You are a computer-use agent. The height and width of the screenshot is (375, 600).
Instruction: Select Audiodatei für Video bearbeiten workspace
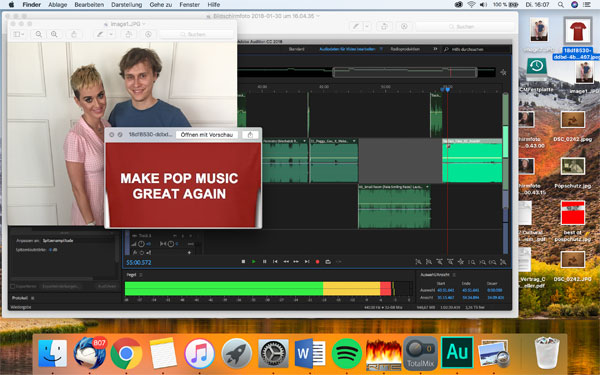coord(347,49)
